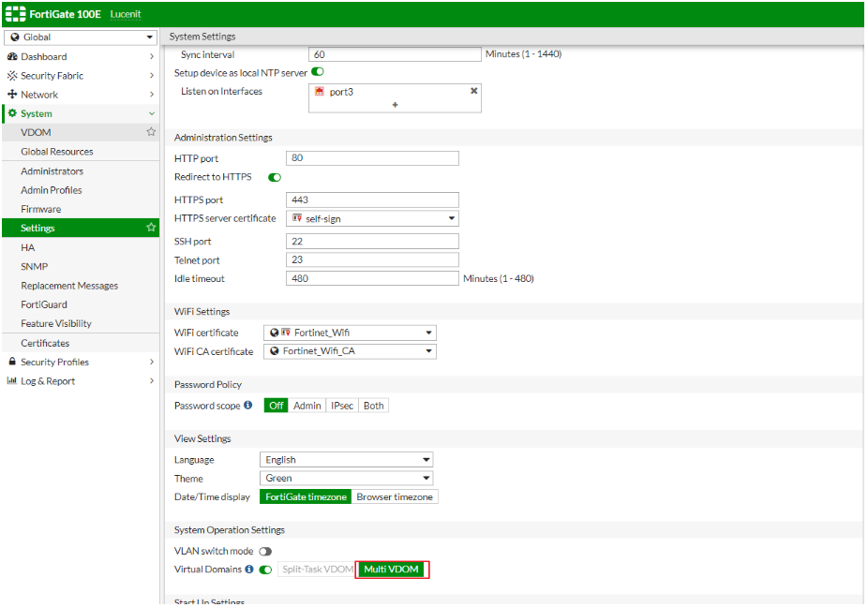Set Password scope to Admin
The image size is (868, 607).
click(x=307, y=406)
